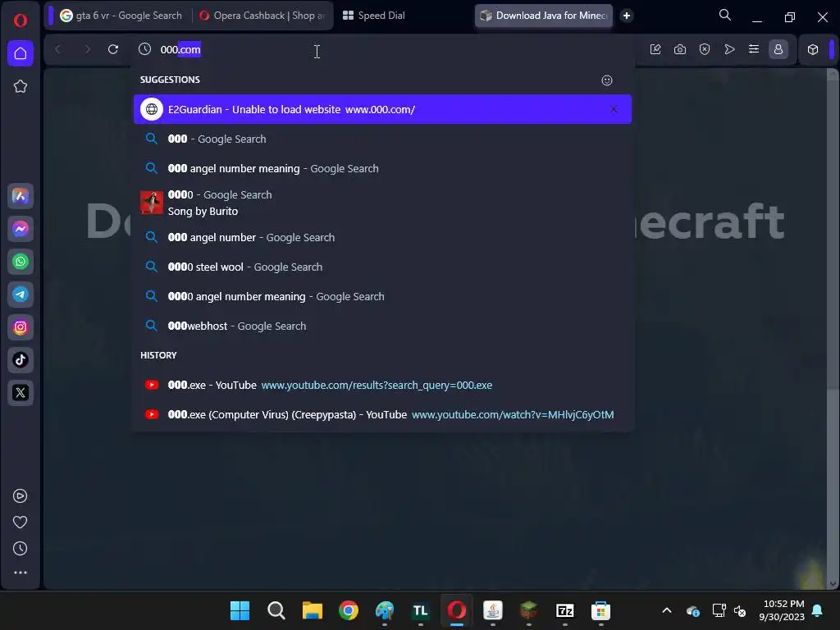This screenshot has height=630, width=840.
Task: Click the smiley feedback icon in suggestions
Action: [x=607, y=80]
